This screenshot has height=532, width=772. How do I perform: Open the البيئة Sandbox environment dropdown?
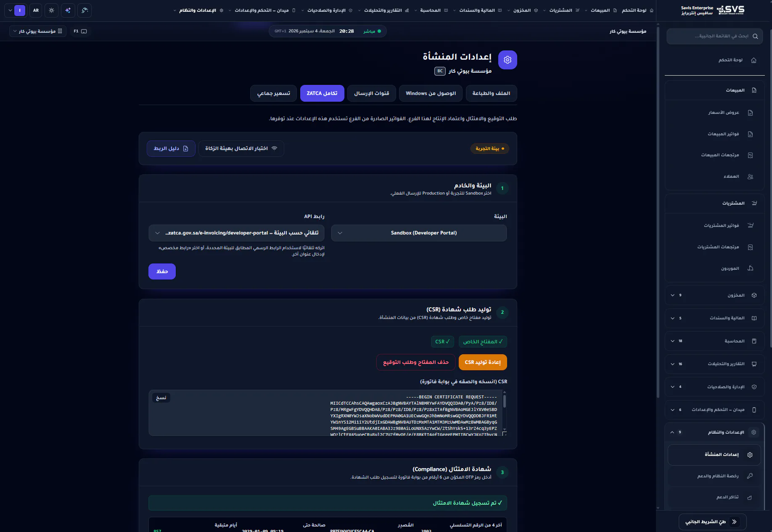tap(419, 233)
